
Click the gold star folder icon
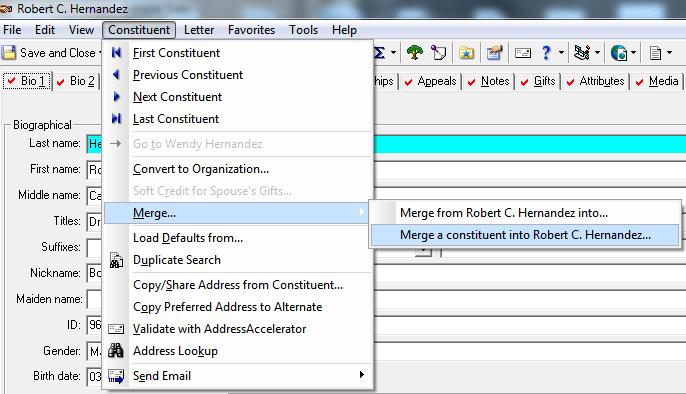point(466,53)
